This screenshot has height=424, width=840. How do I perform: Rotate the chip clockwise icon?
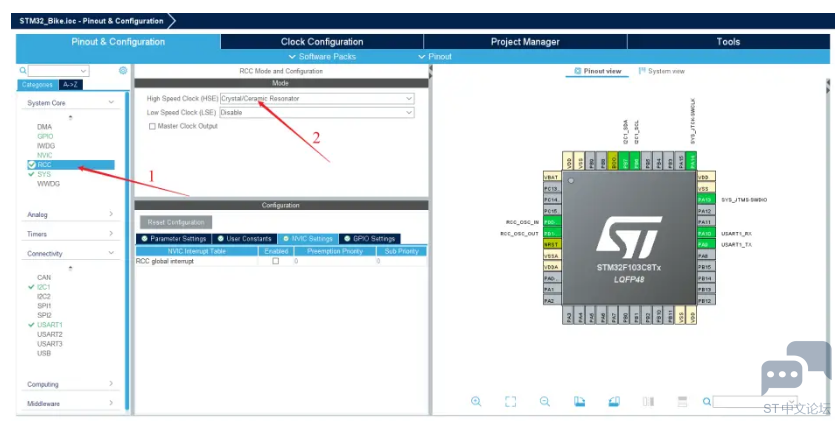tap(579, 401)
